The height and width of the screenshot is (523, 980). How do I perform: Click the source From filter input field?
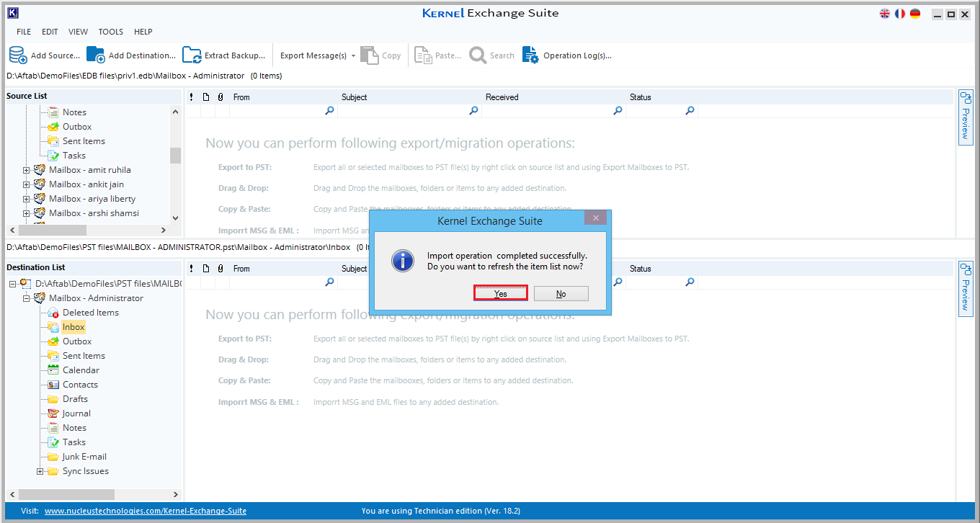pos(283,111)
